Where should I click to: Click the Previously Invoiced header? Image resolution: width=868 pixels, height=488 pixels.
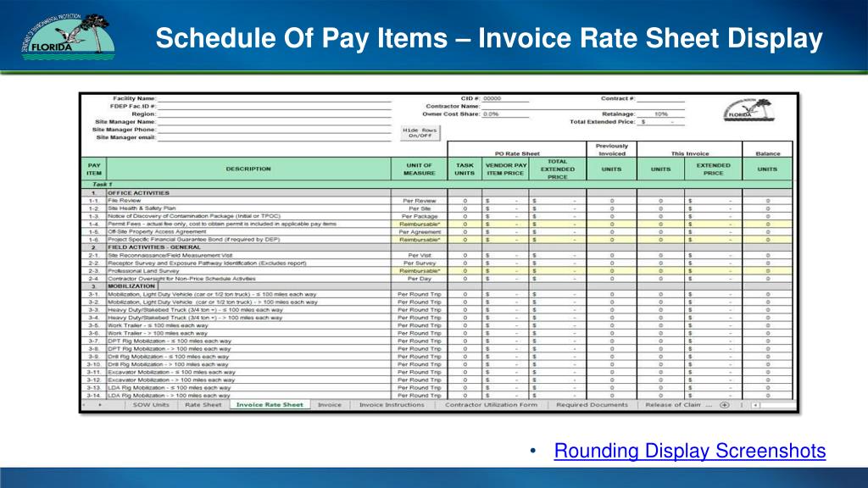click(x=612, y=149)
